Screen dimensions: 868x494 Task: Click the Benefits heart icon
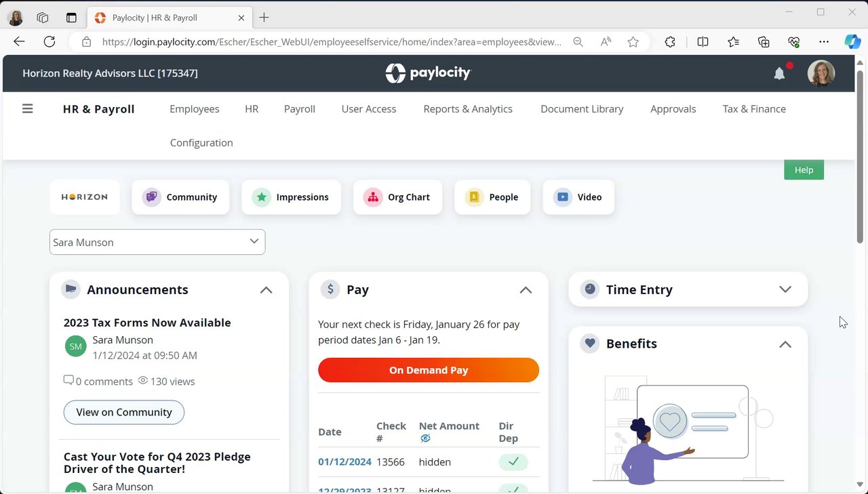(x=590, y=344)
